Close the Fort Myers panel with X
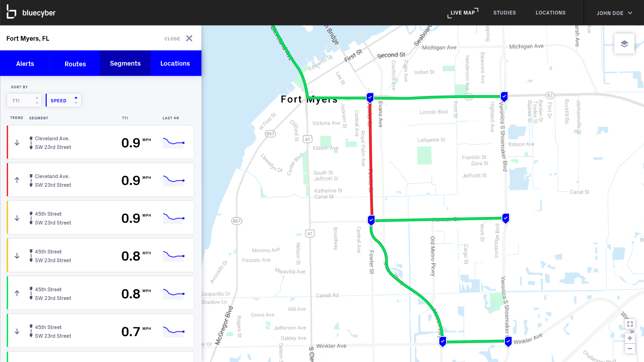 coord(189,38)
